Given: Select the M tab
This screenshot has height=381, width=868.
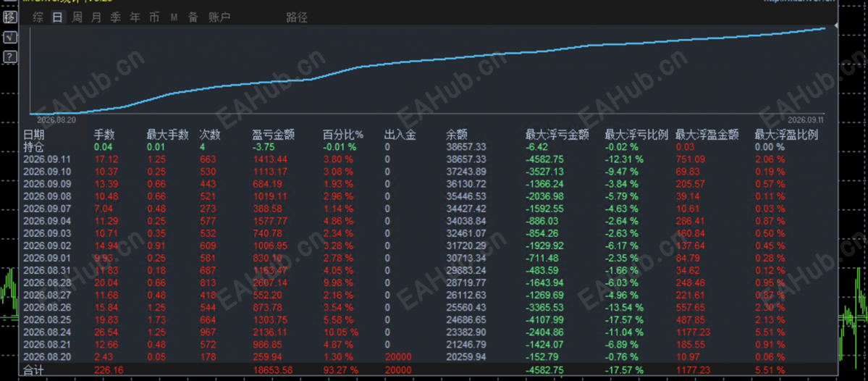Looking at the screenshot, I should [x=174, y=17].
